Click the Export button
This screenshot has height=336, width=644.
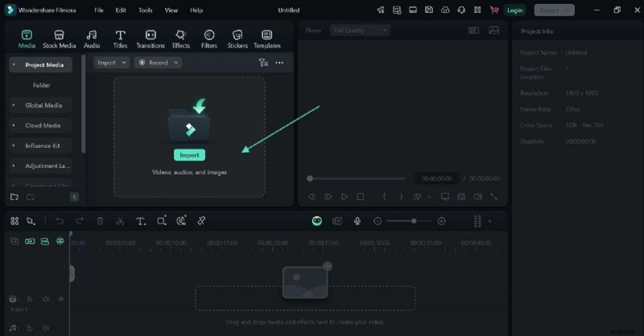(x=554, y=10)
